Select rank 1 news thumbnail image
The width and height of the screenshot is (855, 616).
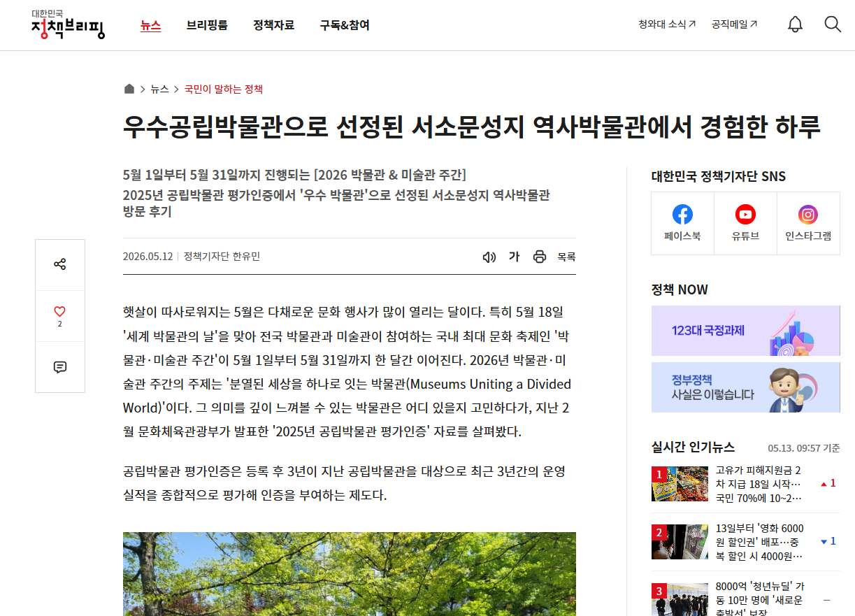click(x=680, y=484)
